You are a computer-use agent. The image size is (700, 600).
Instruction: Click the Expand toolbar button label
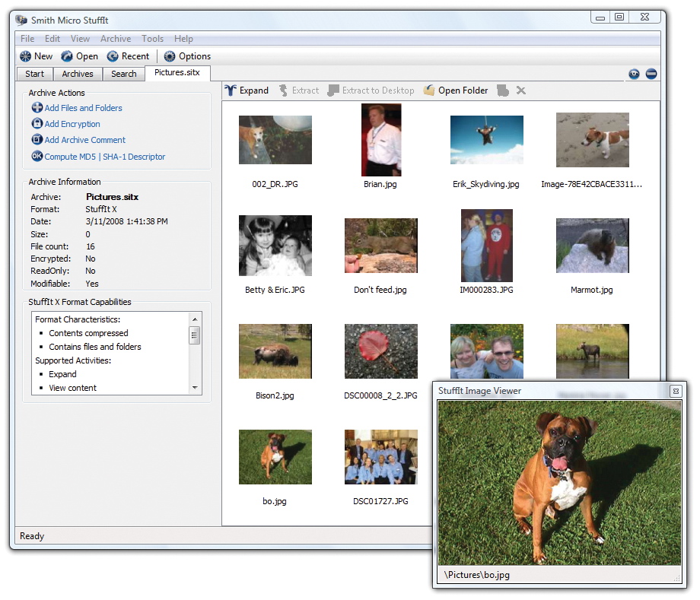254,90
